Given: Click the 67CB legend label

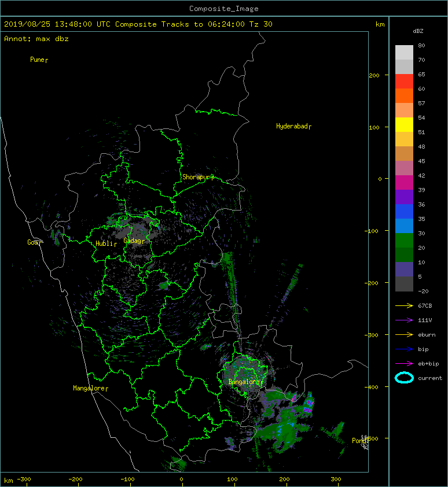Looking at the screenshot, I should tap(425, 305).
